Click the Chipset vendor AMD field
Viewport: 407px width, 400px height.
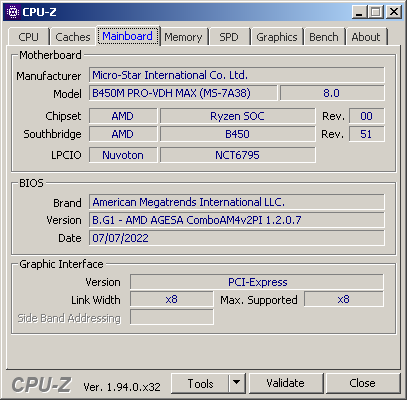(123, 116)
